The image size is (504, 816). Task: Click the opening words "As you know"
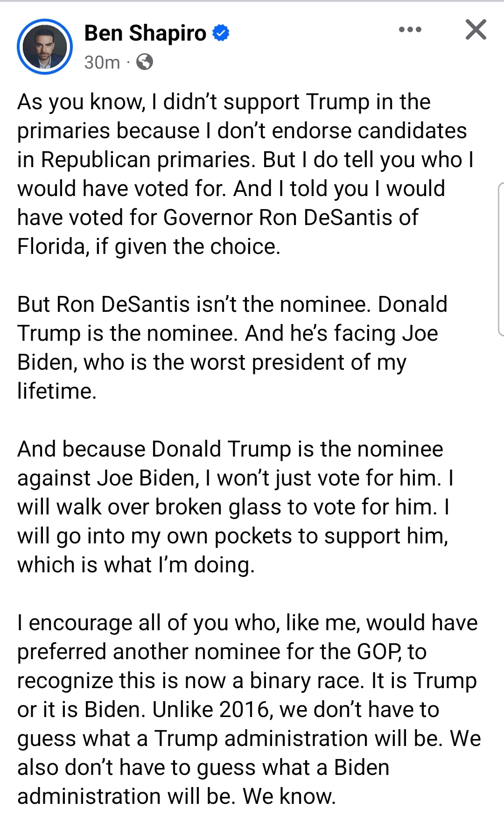[81, 102]
